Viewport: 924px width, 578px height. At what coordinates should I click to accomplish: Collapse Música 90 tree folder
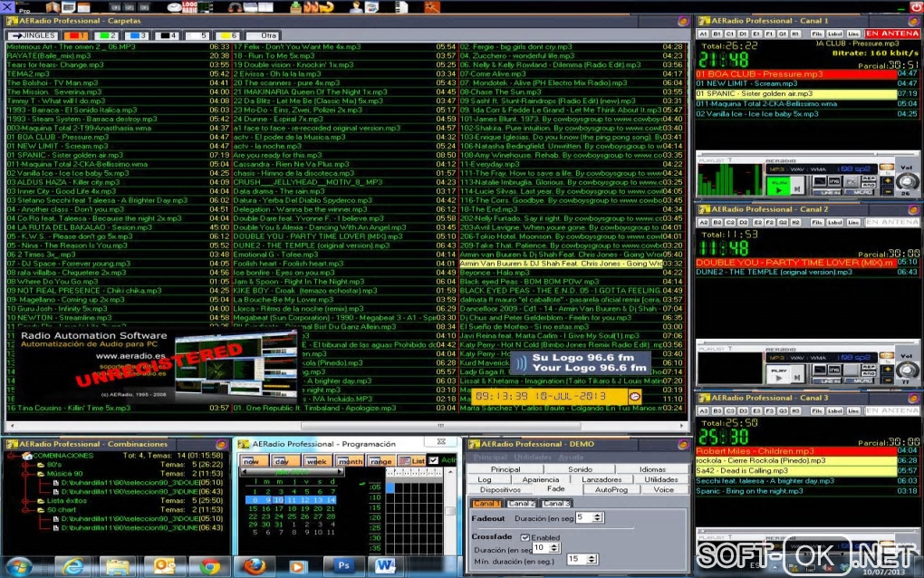point(25,473)
